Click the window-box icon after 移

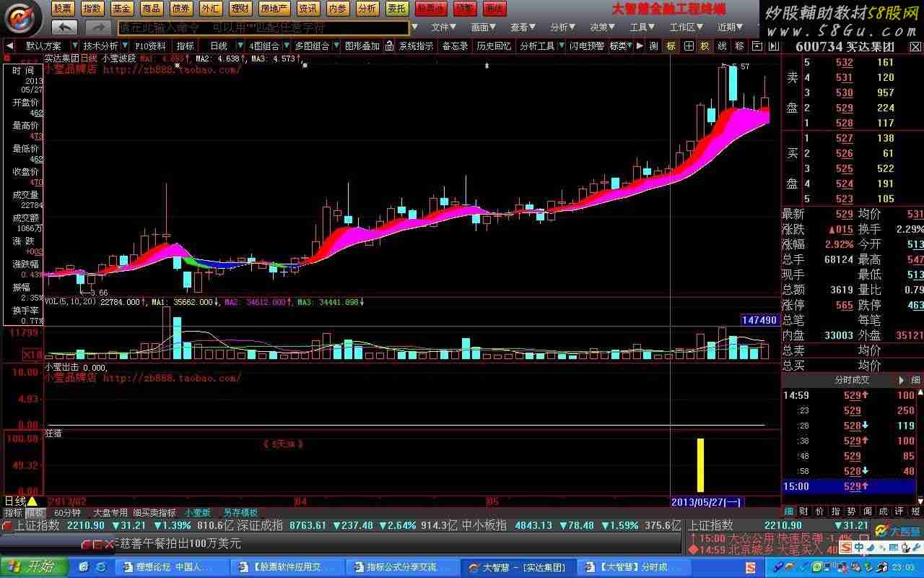click(757, 46)
